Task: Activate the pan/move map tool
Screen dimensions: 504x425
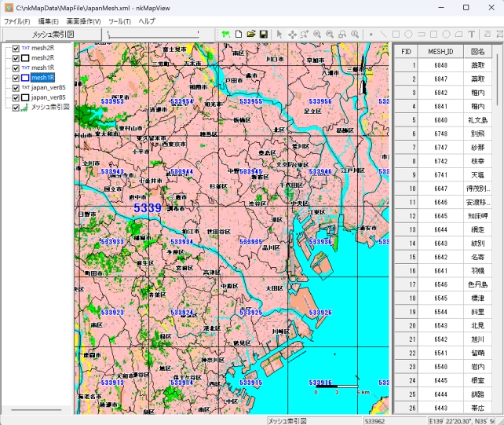Action: (x=292, y=35)
